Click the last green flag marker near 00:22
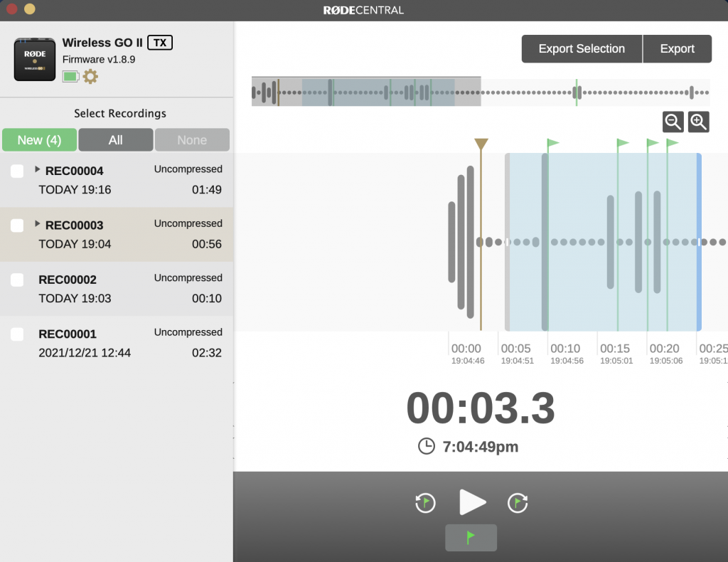This screenshot has height=562, width=728. tap(673, 143)
